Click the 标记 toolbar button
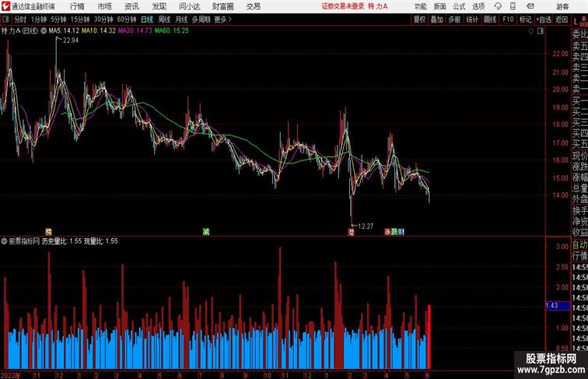The height and width of the screenshot is (379, 588). 525,19
